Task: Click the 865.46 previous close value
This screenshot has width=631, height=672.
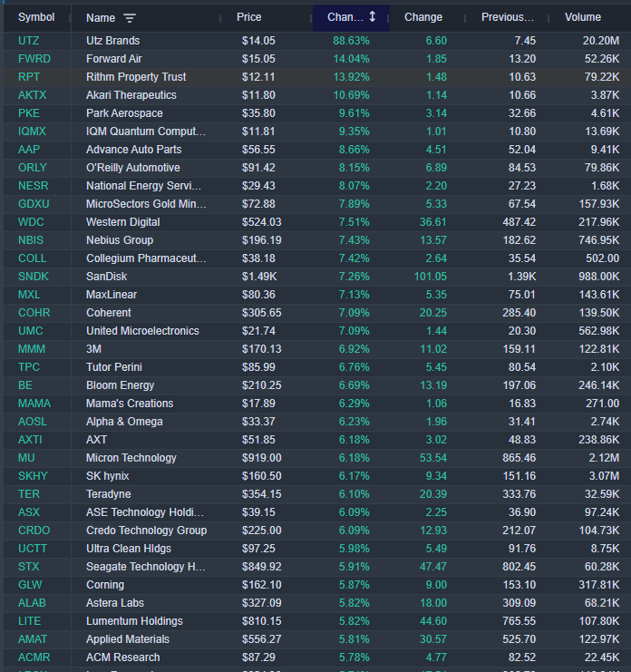Action: click(x=519, y=458)
